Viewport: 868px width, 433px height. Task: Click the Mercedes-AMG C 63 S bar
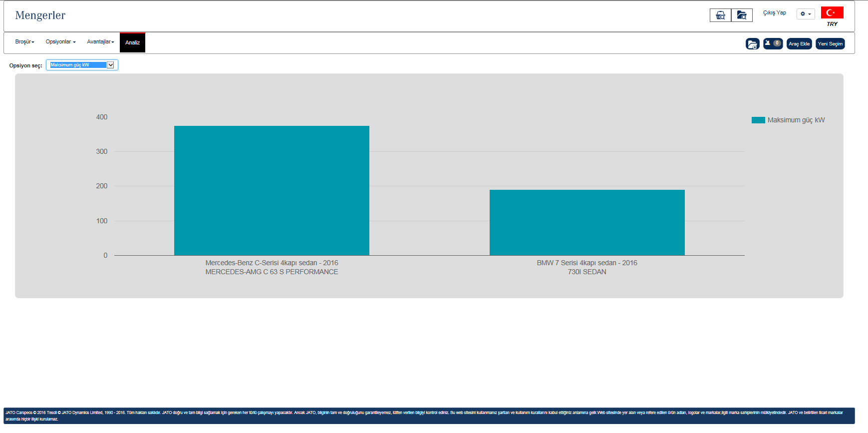[272, 191]
